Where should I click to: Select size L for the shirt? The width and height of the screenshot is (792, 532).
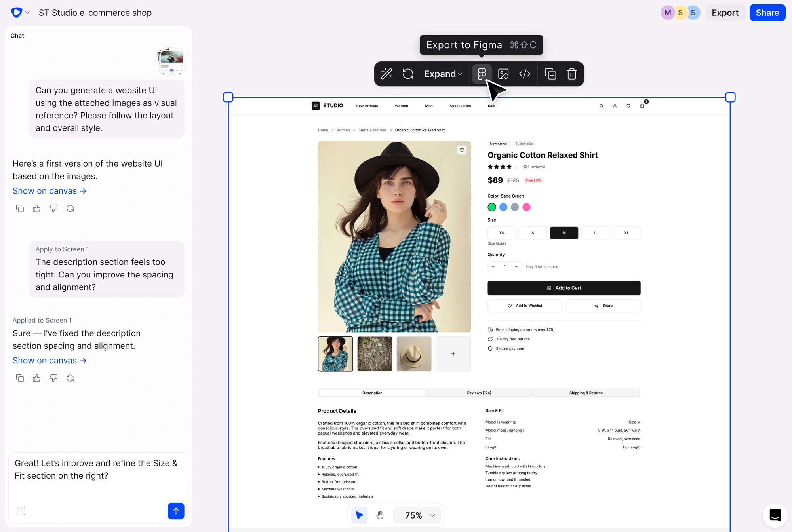point(595,233)
